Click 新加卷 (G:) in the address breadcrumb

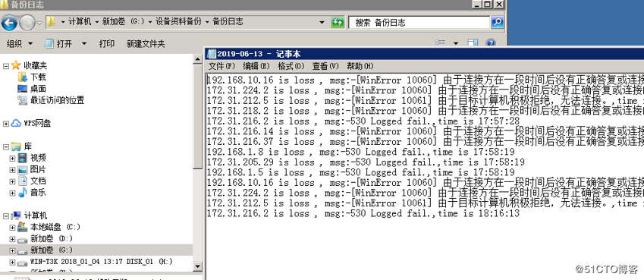pyautogui.click(x=123, y=22)
